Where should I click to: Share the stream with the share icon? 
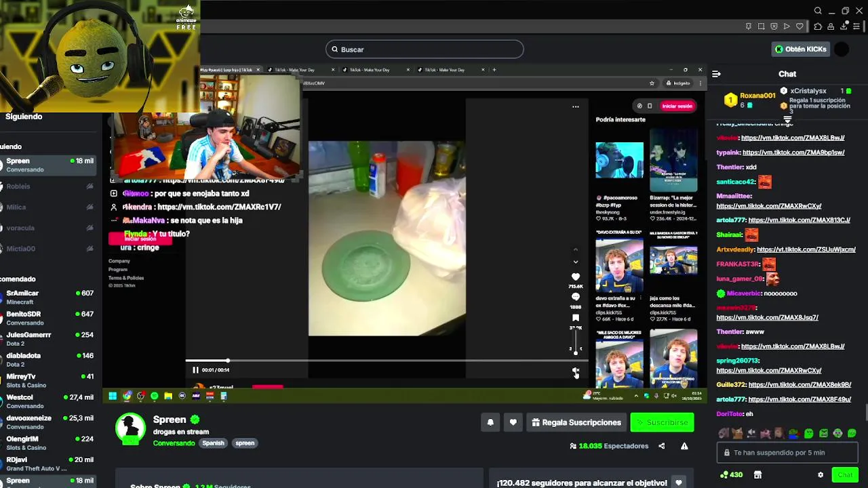pos(661,446)
